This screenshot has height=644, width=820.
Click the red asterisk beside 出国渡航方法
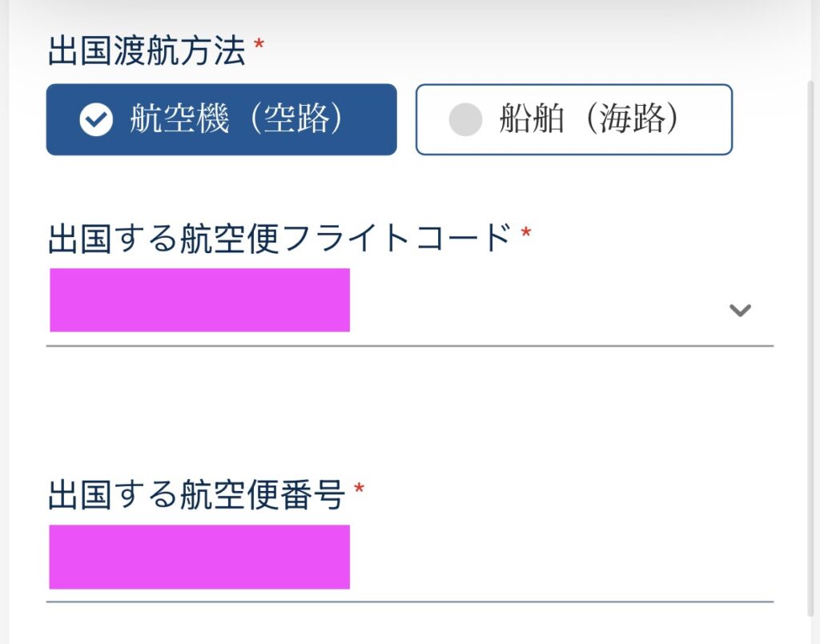pos(259,45)
